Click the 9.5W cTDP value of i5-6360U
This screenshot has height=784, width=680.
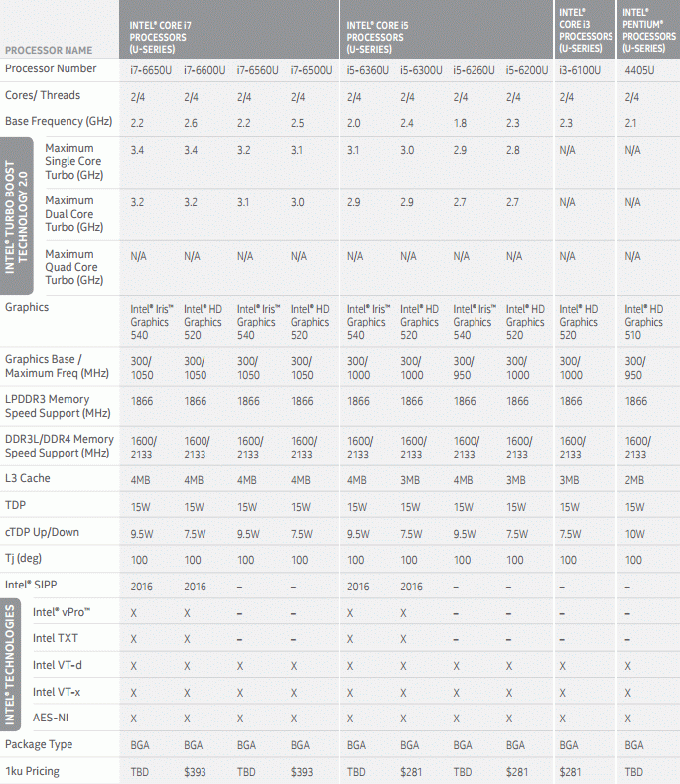358,534
